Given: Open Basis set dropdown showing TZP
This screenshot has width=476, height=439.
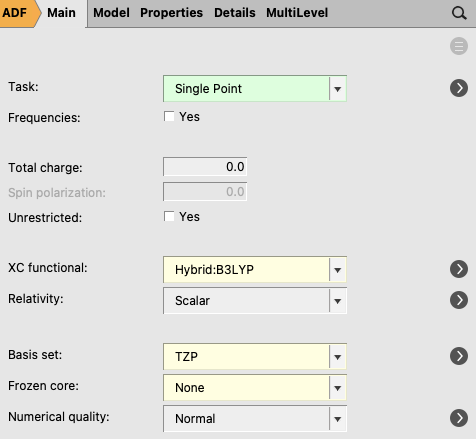Looking at the screenshot, I should [255, 357].
